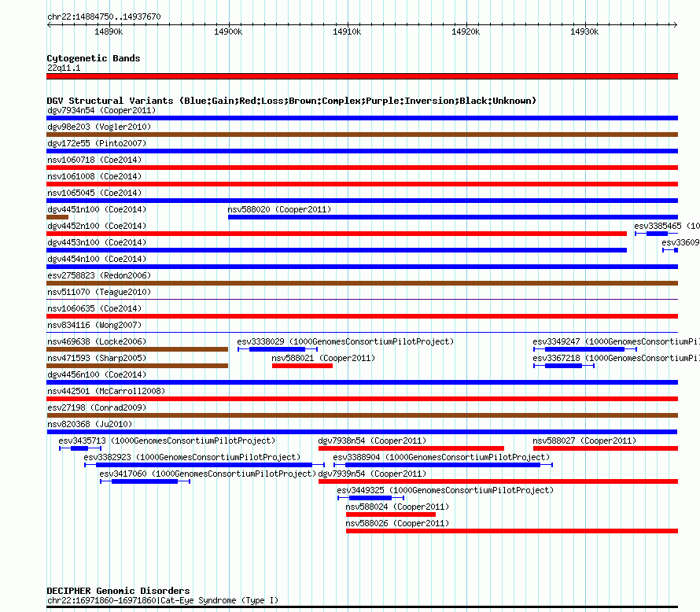Click the chr22:14884750..14937670 coordinate label
This screenshot has width=700, height=612.
pyautogui.click(x=104, y=17)
